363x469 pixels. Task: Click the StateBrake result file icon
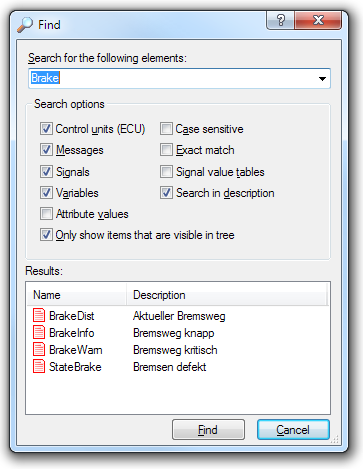coord(39,366)
